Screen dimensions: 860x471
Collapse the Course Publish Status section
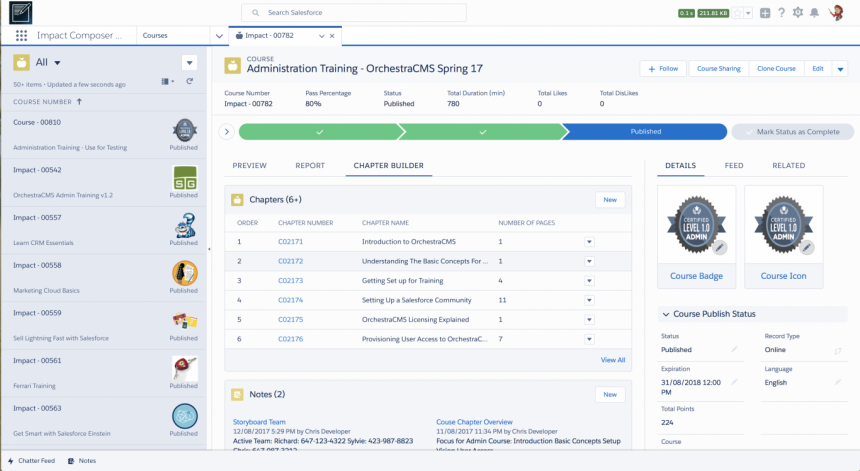(x=666, y=314)
